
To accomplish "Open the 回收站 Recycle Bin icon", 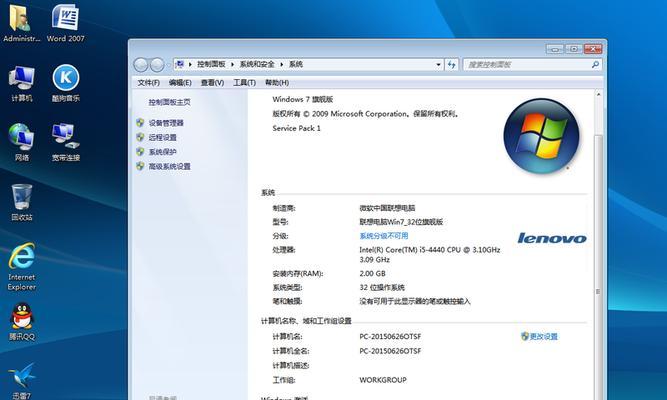I will [x=22, y=198].
